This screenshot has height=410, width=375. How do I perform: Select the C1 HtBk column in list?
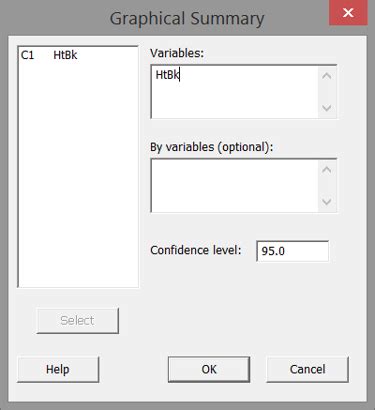49,55
